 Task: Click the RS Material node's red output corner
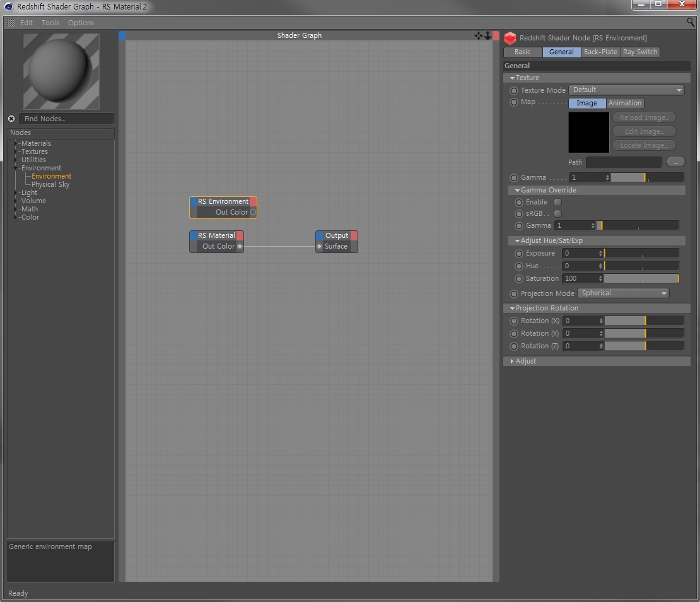240,235
